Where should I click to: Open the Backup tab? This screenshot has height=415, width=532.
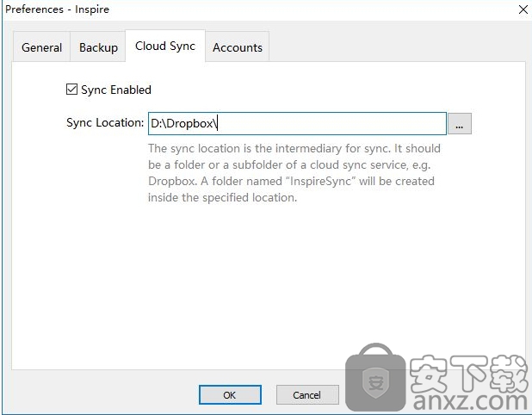coord(98,47)
